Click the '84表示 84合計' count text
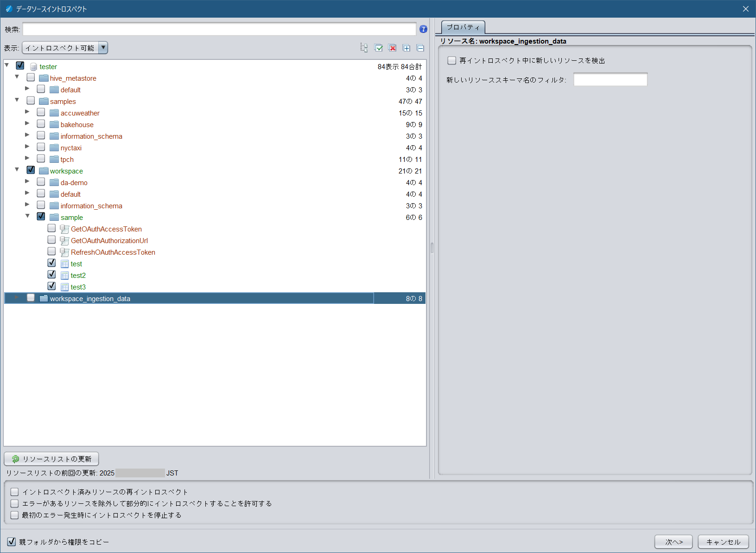Screen dimensions: 756x553 [400, 67]
